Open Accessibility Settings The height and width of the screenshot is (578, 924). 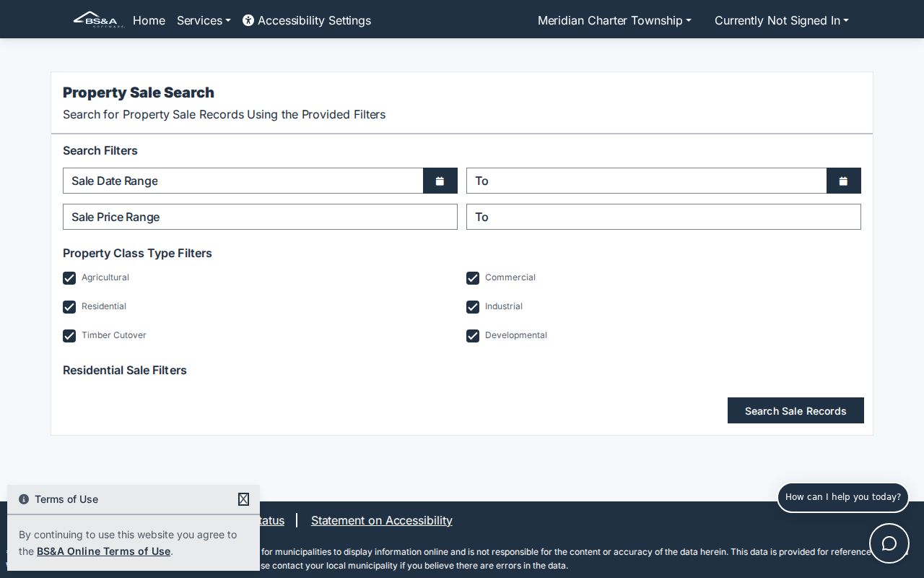tap(307, 20)
